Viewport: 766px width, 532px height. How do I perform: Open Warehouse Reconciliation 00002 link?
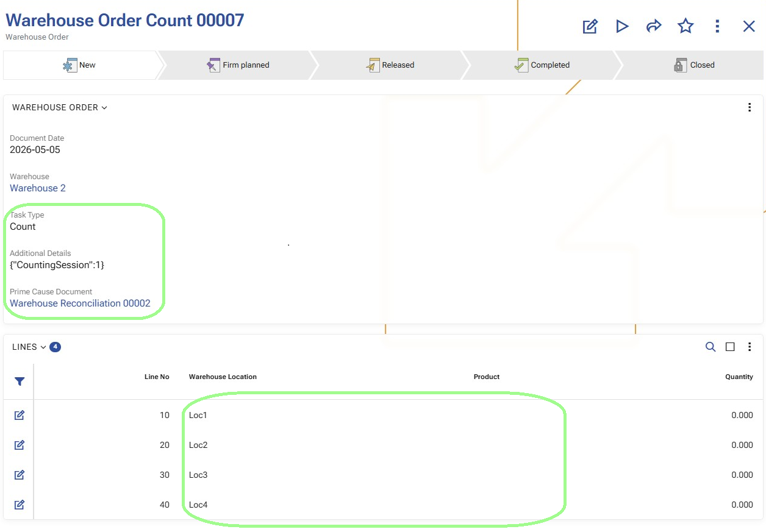[x=80, y=303]
